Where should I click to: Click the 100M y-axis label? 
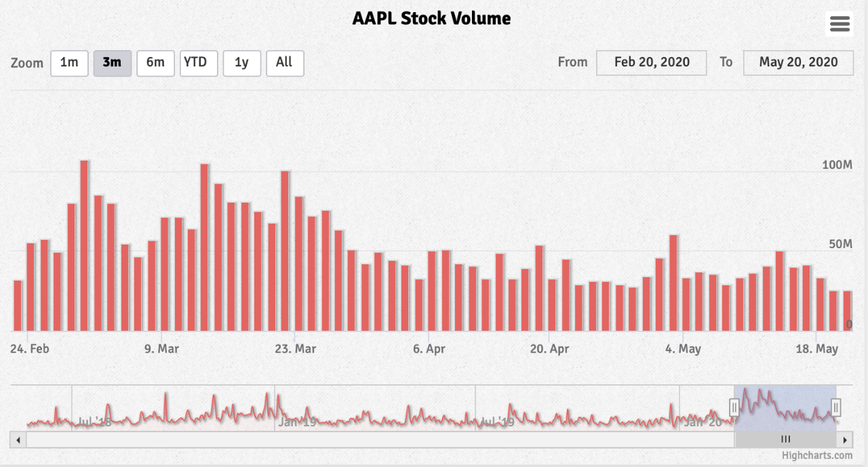point(837,165)
